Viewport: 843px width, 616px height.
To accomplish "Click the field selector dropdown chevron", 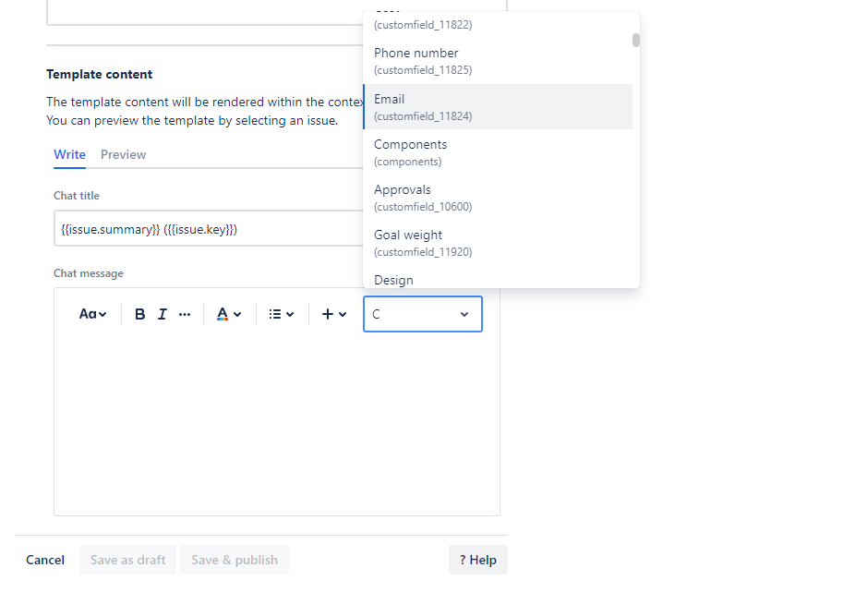I will 464,314.
